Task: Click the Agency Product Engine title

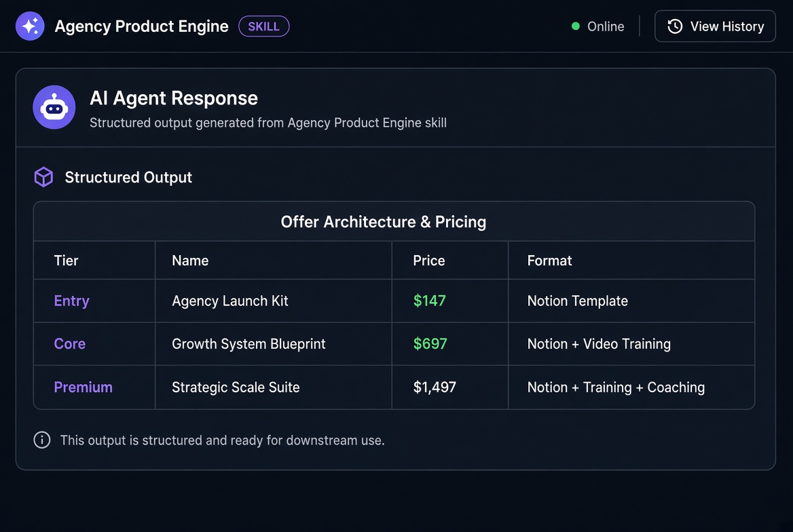Action: [x=142, y=26]
